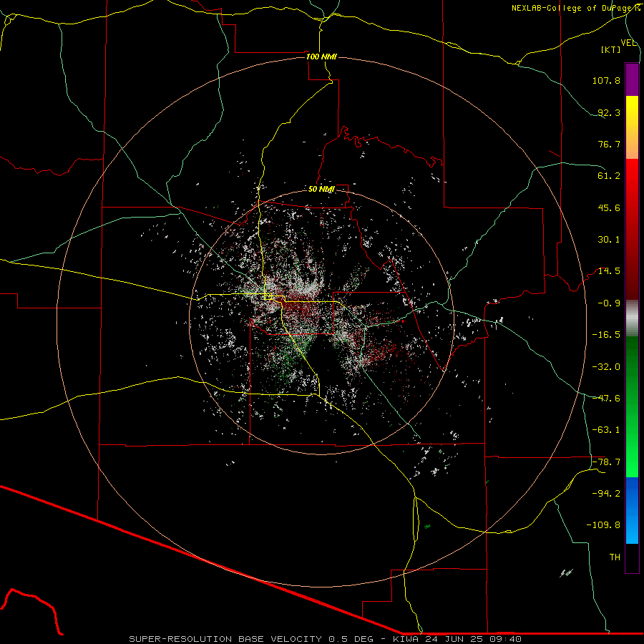644x644 pixels.
Task: Click the VEL legend heading
Action: (x=628, y=43)
